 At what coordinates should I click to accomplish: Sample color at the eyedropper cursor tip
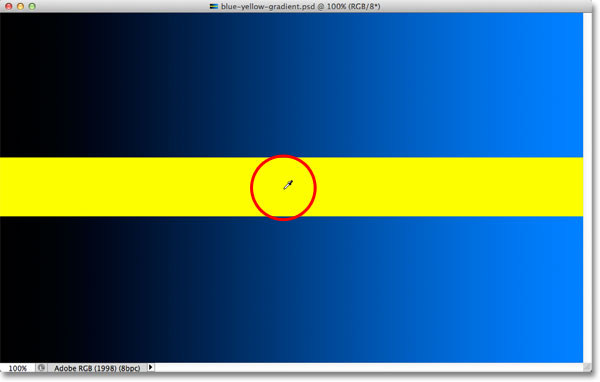click(x=285, y=189)
